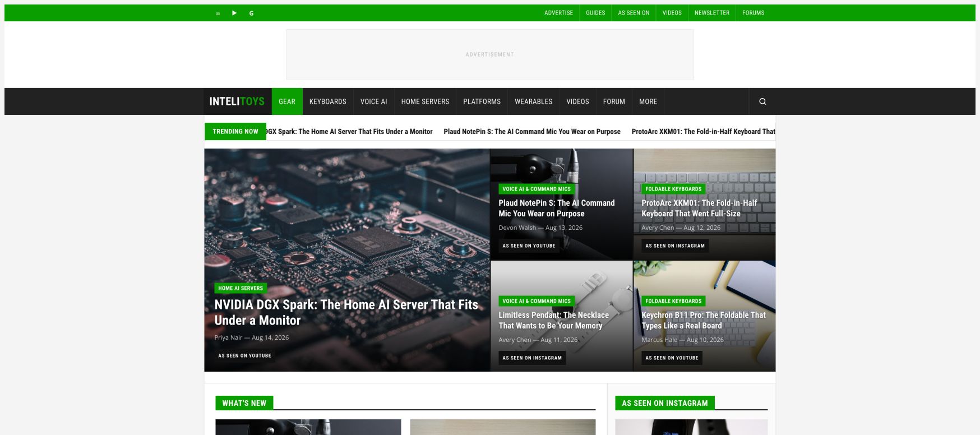
Task: Click the Foldable Keyboards tag above Keychron B11
Action: [x=673, y=301]
